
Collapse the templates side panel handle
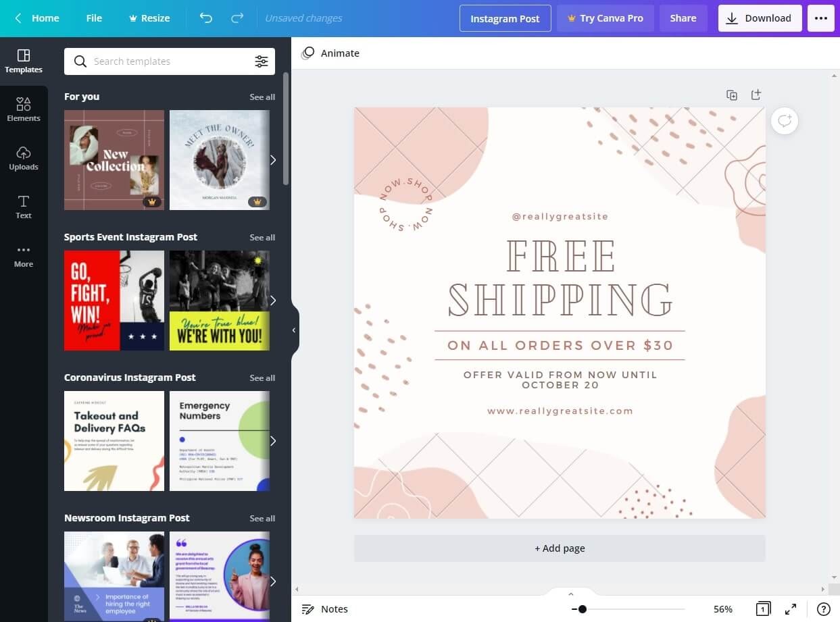coord(294,330)
